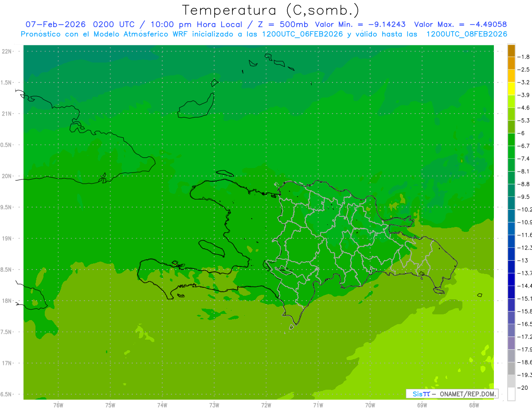Screen dimensions: 532x411
Task: Select the 'Z = 500mb' level text
Action: click(x=283, y=24)
